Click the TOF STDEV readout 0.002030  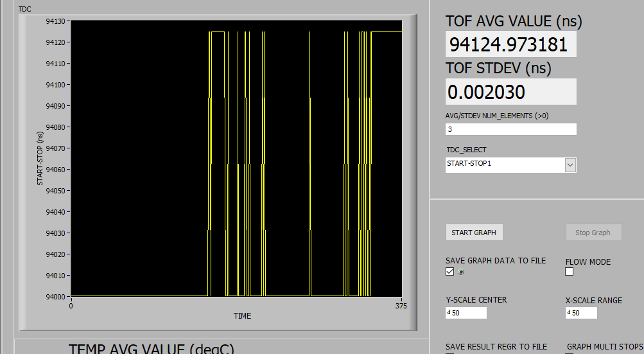coord(511,92)
